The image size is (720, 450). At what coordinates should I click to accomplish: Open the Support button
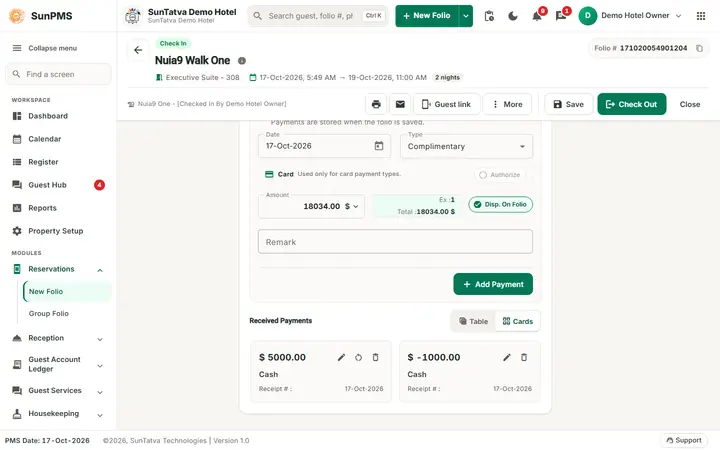click(x=684, y=440)
